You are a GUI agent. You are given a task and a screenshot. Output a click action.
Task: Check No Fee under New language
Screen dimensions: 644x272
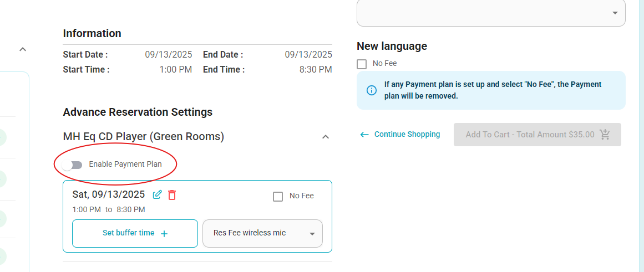(362, 64)
